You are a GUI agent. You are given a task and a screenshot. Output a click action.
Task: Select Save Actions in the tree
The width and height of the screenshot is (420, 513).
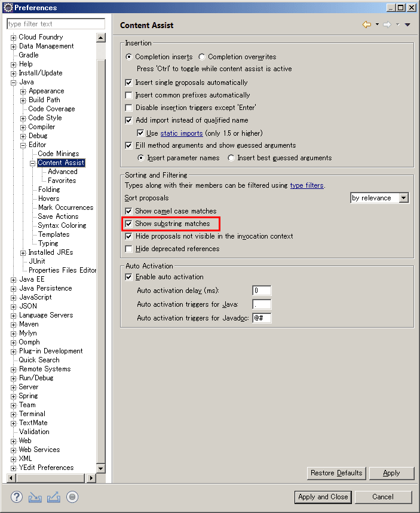point(58,216)
